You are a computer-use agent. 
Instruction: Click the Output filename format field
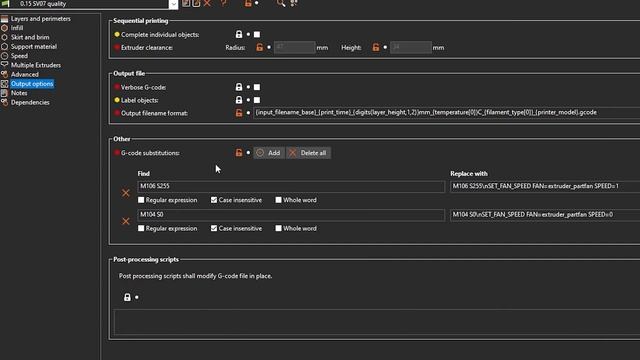(447, 113)
